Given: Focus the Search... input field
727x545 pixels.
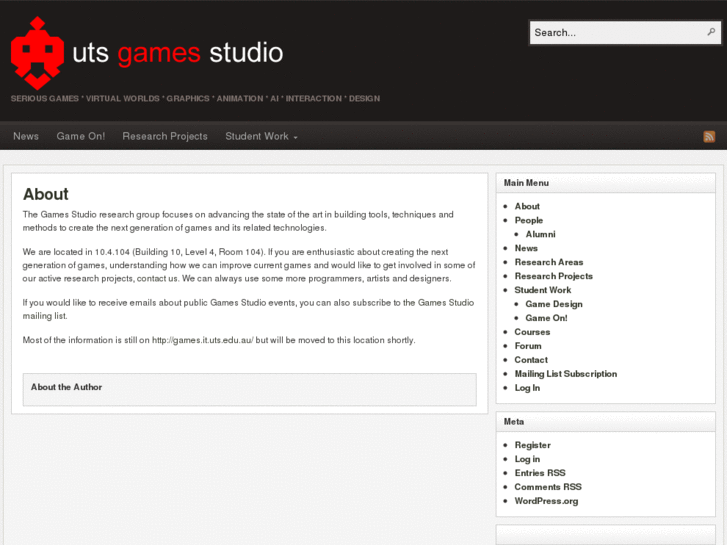Looking at the screenshot, I should (x=625, y=32).
